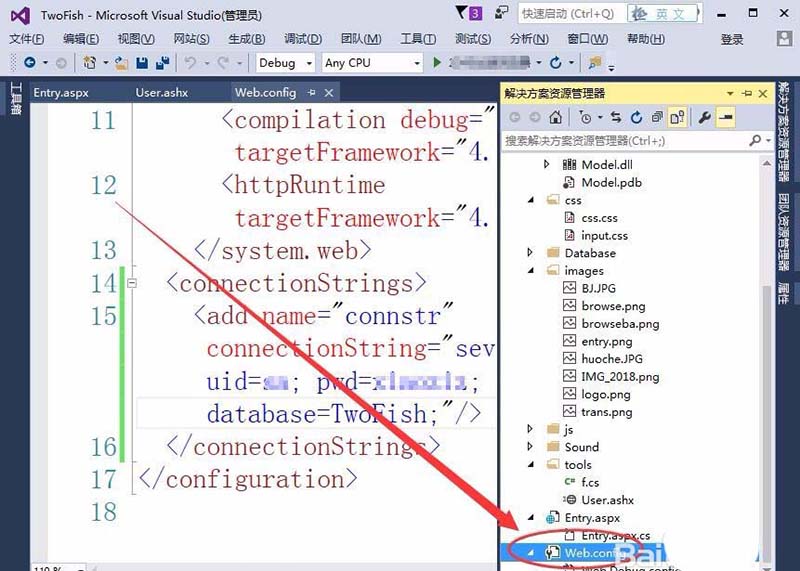Image resolution: width=800 pixels, height=571 pixels.
Task: Open the 编辑(E) menu
Action: [81, 39]
